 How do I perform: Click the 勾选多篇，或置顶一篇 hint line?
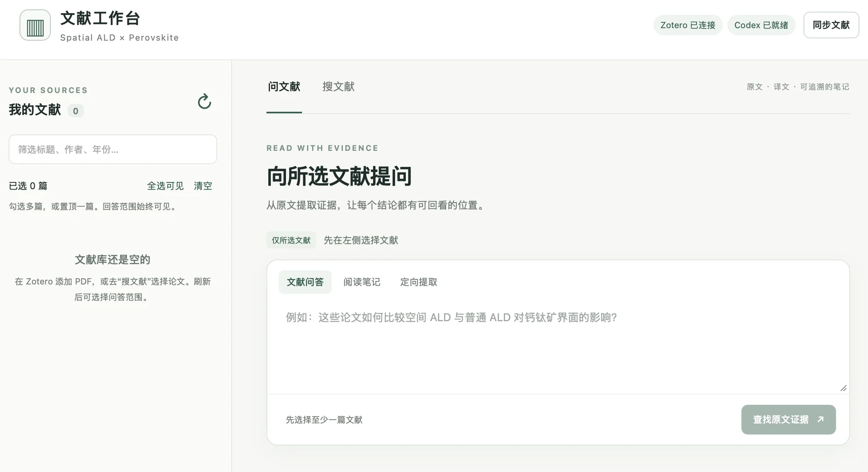pos(94,206)
